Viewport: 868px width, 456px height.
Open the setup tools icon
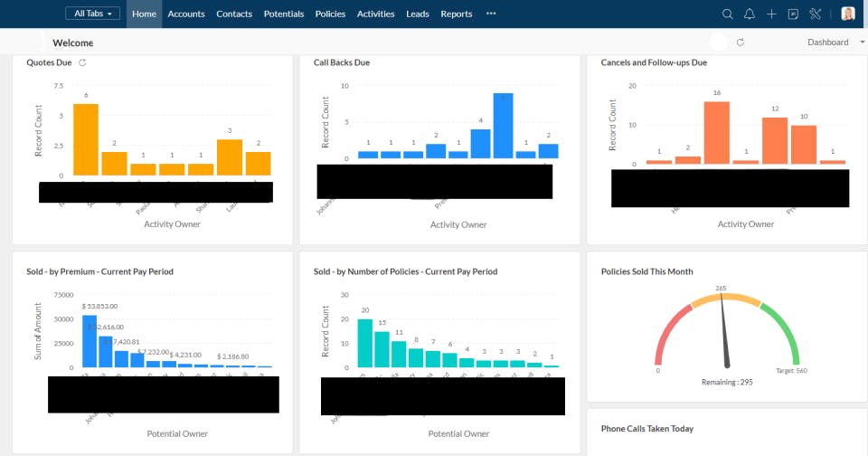pos(815,14)
